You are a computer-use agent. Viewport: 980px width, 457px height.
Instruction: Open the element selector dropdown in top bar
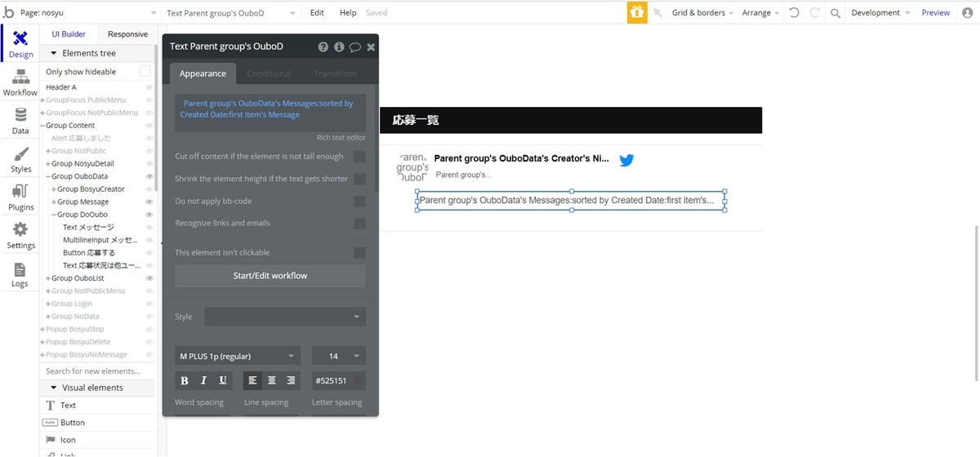[231, 13]
